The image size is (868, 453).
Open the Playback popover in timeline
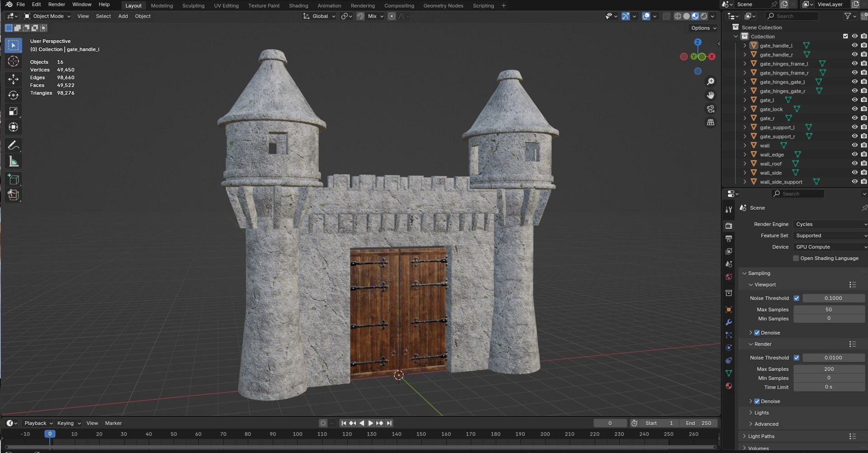click(38, 423)
